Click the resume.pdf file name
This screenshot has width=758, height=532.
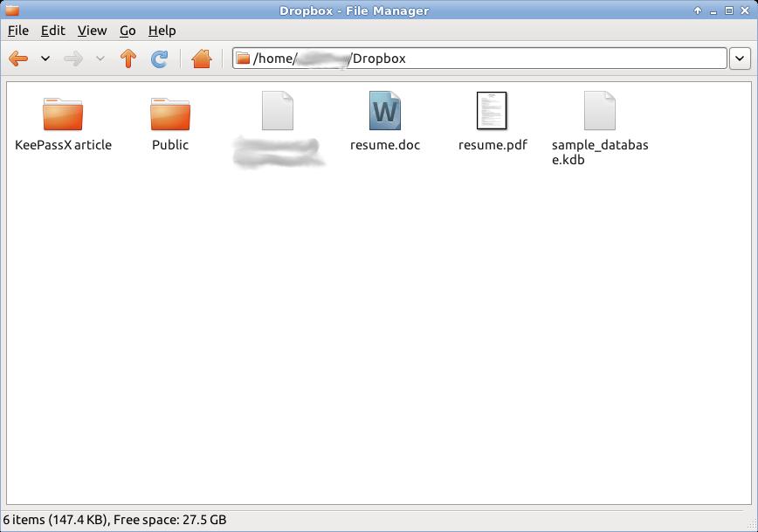point(493,145)
